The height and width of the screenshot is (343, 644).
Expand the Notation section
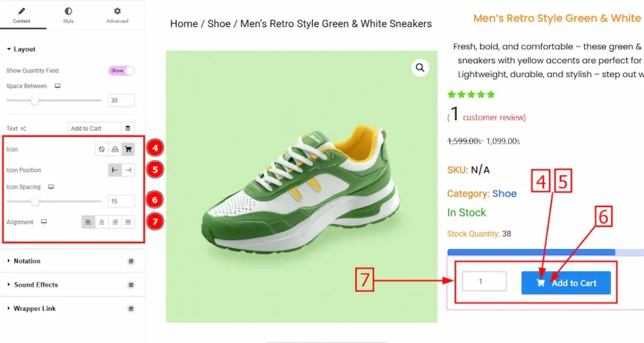(27, 261)
